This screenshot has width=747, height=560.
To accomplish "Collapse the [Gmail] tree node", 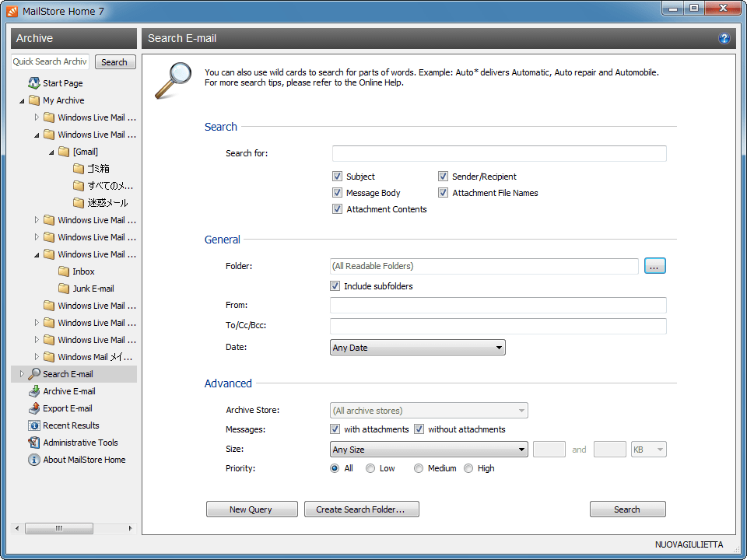I will (x=51, y=152).
